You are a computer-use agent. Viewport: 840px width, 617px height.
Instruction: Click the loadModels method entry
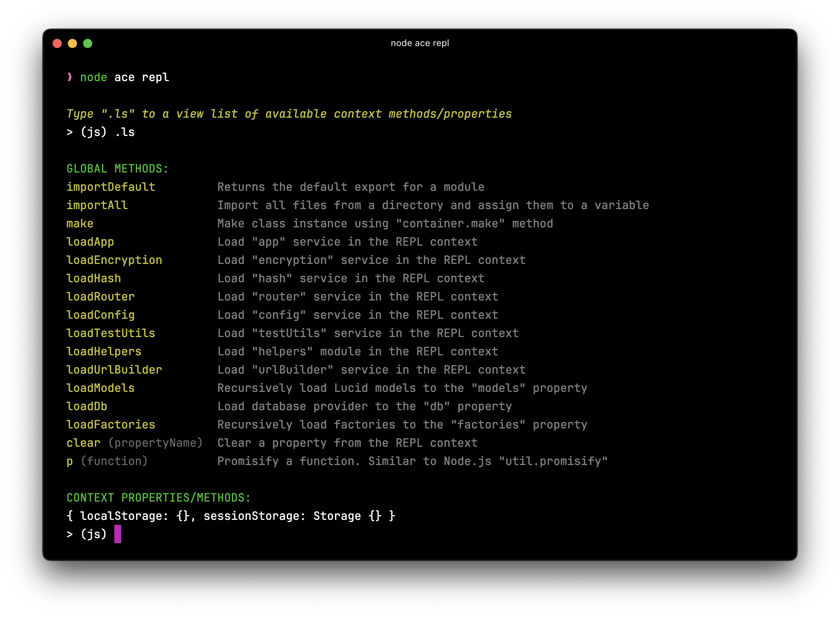100,388
